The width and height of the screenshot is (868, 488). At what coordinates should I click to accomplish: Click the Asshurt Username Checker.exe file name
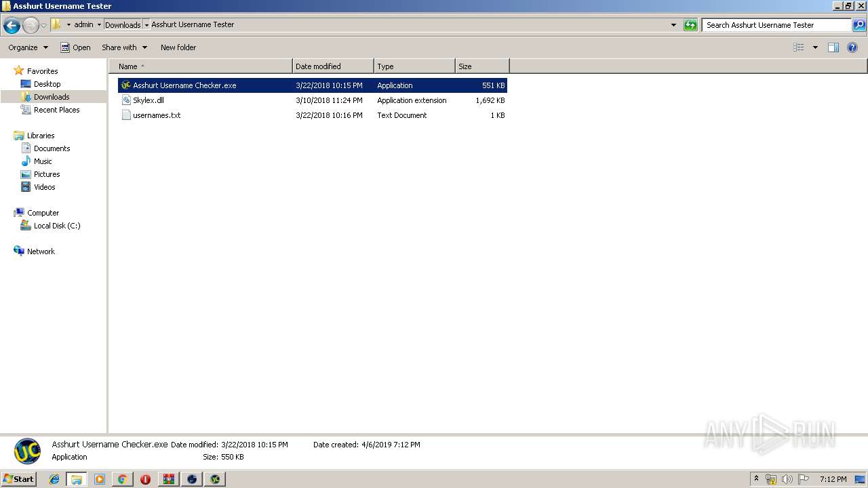pos(184,85)
